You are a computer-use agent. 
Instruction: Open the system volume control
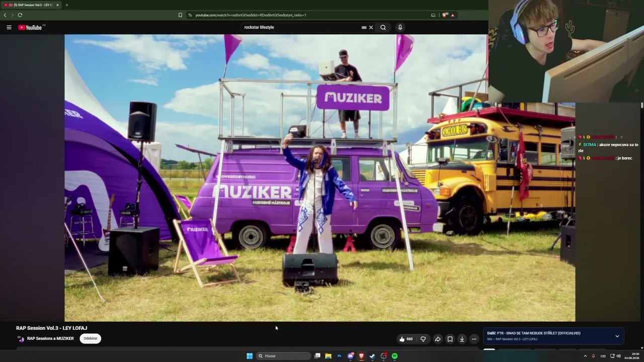click(x=619, y=356)
